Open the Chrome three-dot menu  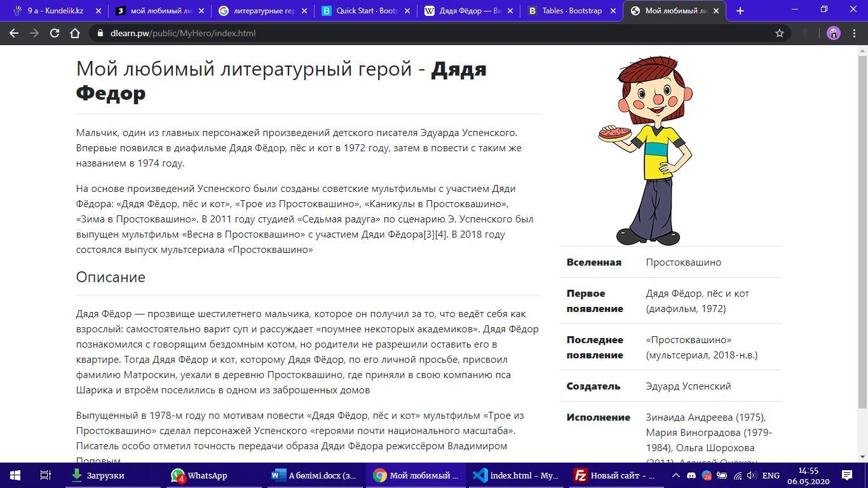tap(854, 33)
